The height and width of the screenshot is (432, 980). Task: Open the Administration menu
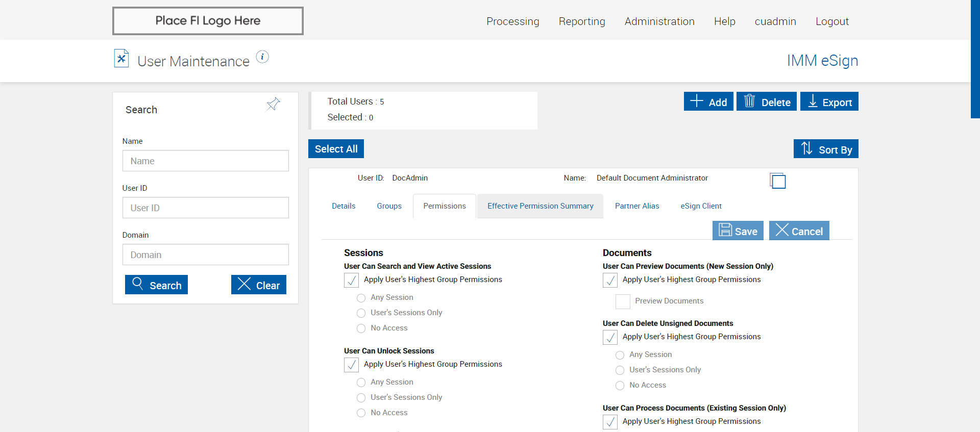(x=659, y=21)
